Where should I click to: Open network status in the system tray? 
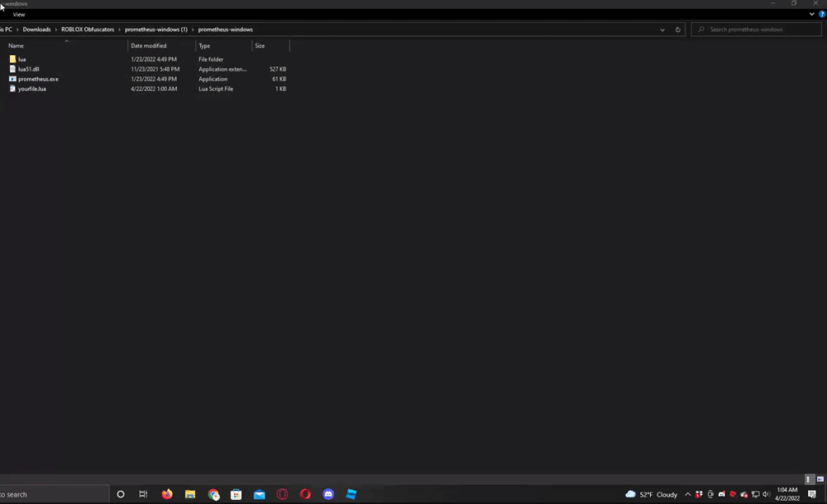[x=755, y=495]
